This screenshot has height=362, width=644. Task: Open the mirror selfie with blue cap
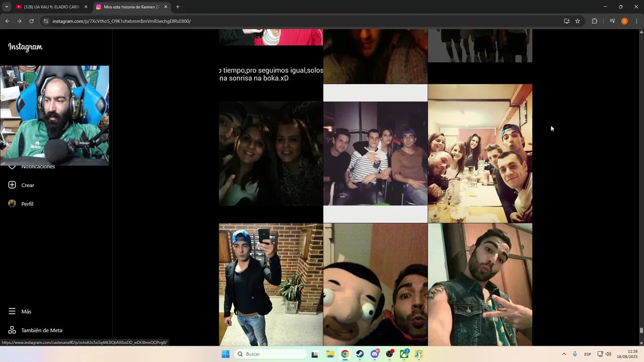tap(271, 285)
